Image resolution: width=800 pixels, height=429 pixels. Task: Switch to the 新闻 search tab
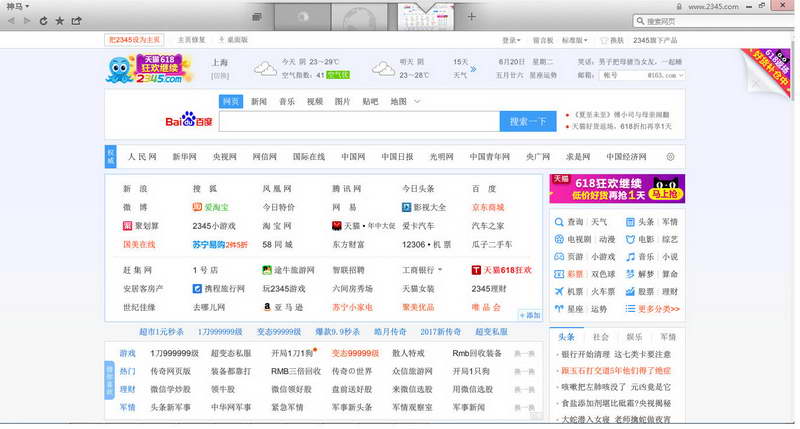[259, 102]
